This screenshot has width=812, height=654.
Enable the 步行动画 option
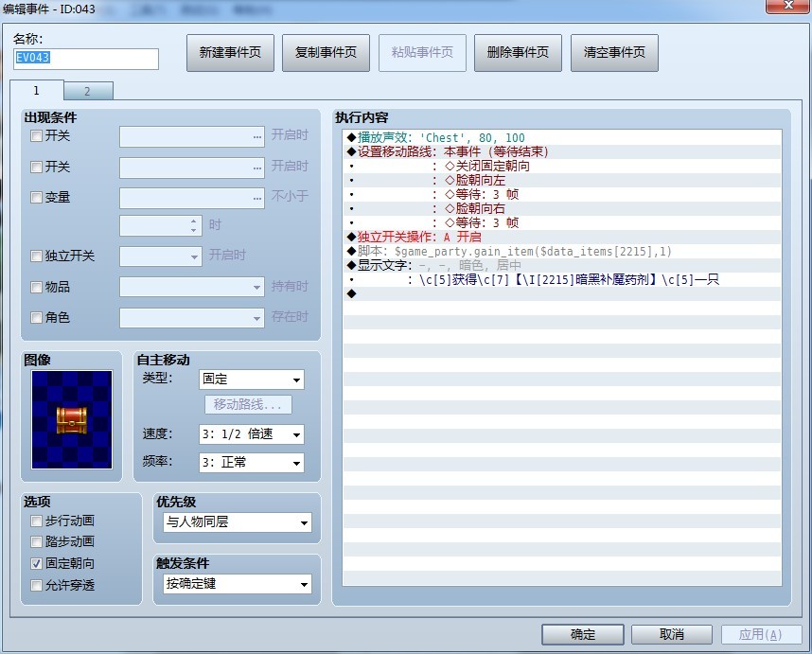(x=35, y=521)
